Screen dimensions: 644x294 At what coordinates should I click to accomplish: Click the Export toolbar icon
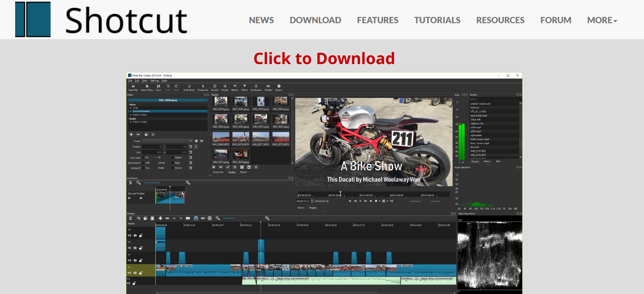pyautogui.click(x=279, y=88)
